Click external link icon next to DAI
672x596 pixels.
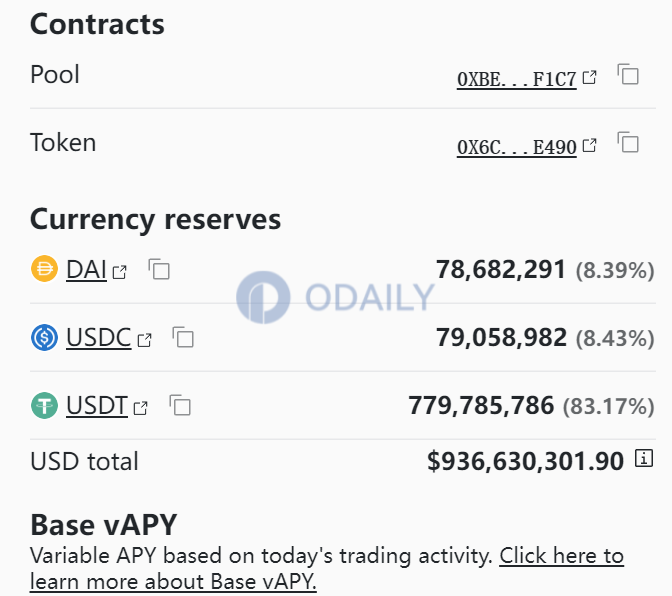click(120, 271)
